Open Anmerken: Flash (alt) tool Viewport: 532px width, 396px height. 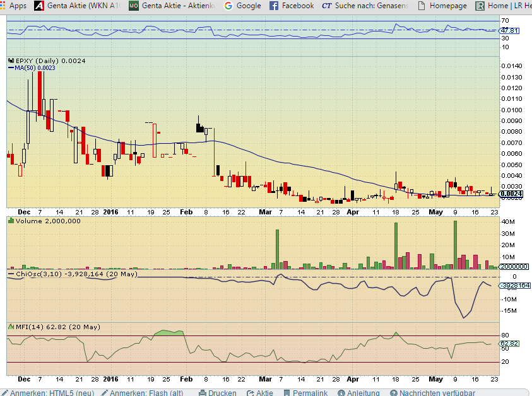click(146, 393)
